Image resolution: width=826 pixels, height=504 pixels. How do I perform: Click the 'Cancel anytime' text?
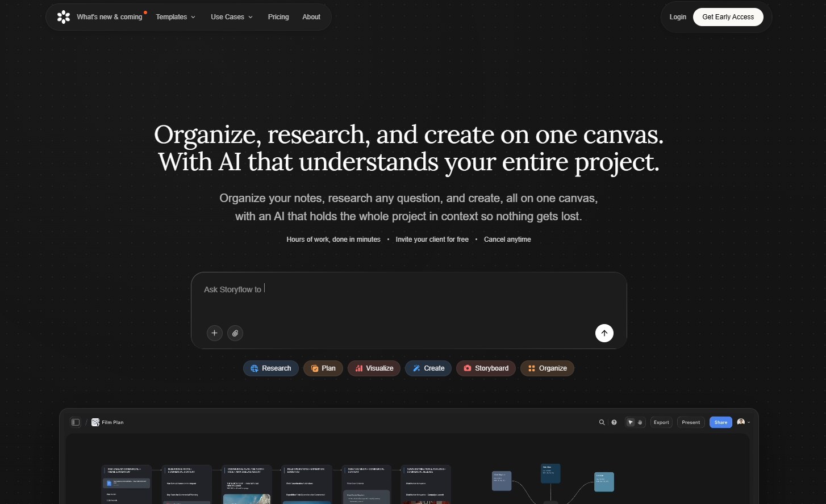(507, 240)
